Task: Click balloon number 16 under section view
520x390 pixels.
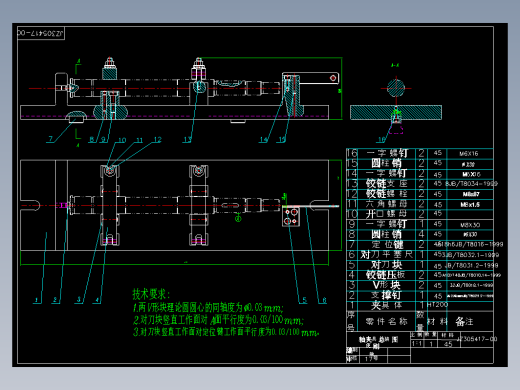Action: point(382,139)
